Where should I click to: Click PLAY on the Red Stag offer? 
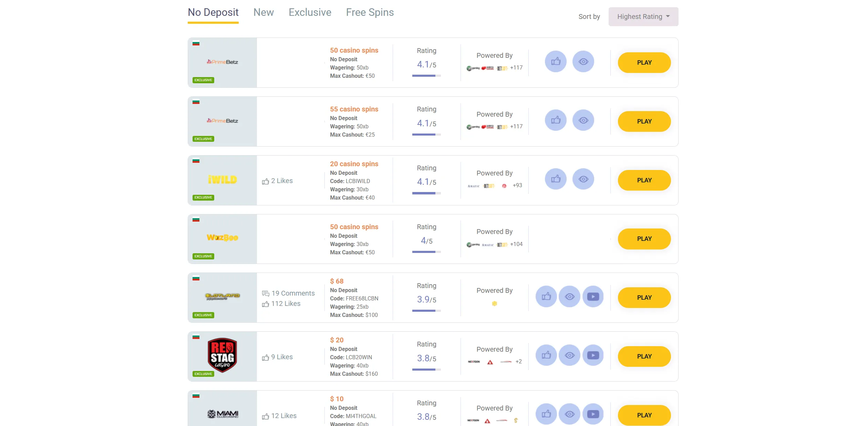pos(644,356)
